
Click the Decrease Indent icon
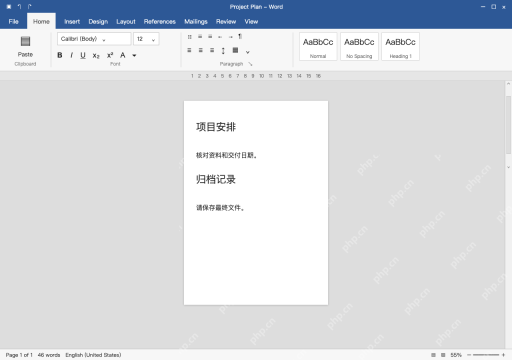click(x=220, y=37)
